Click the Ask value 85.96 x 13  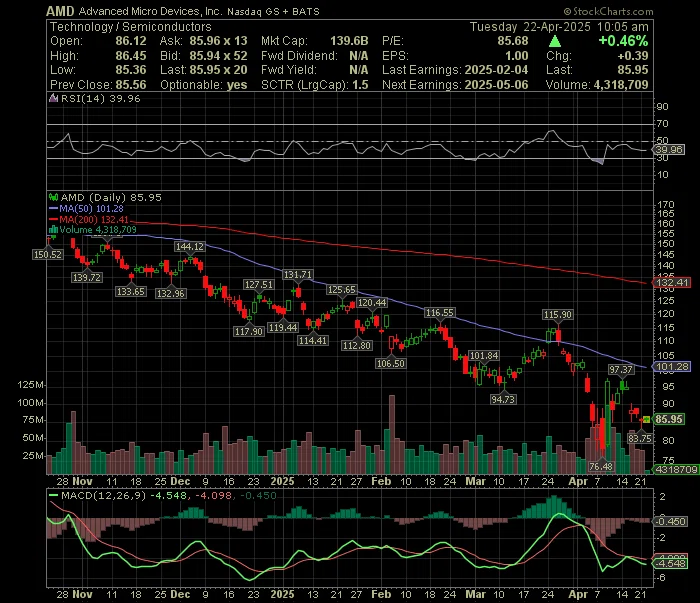tap(218, 41)
